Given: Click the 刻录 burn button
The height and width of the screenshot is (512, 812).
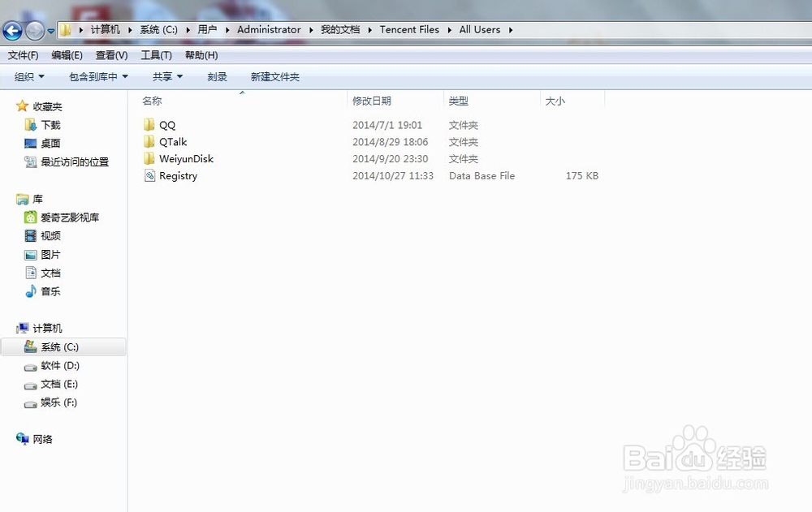Looking at the screenshot, I should point(217,76).
